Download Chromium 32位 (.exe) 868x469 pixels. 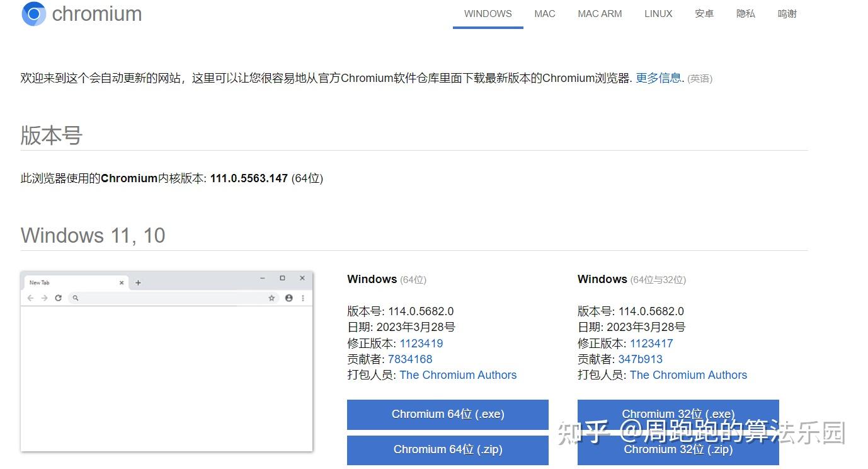678,414
